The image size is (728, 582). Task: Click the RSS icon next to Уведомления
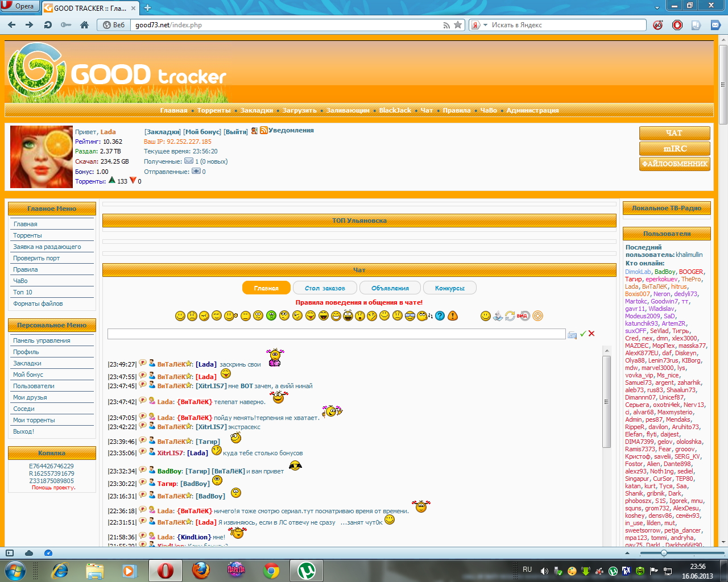point(264,131)
